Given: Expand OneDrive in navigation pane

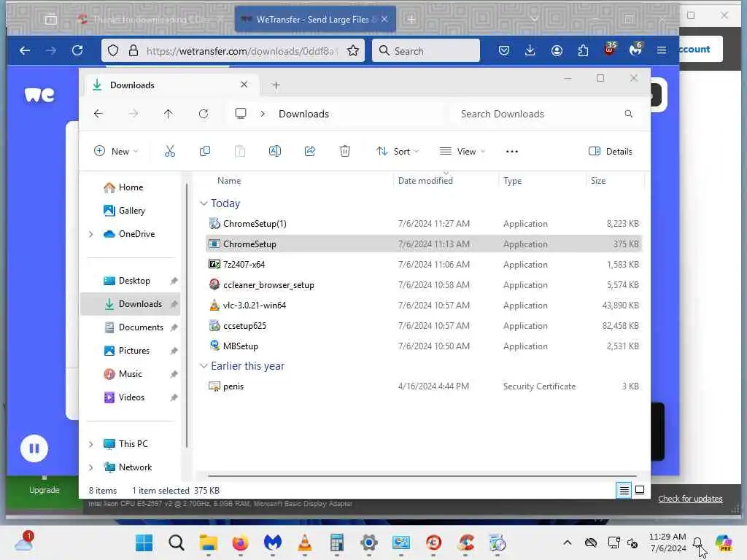Looking at the screenshot, I should click(91, 234).
